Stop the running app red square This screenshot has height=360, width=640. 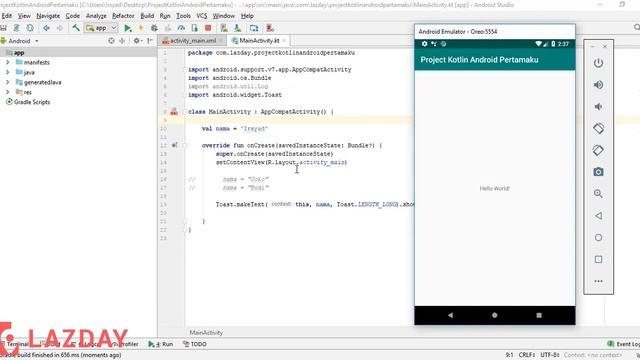coord(208,28)
